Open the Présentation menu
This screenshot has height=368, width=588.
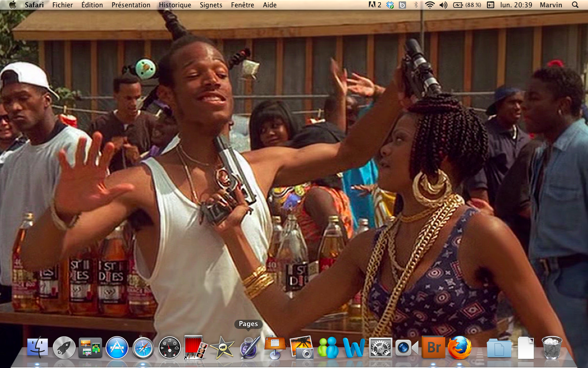point(131,5)
